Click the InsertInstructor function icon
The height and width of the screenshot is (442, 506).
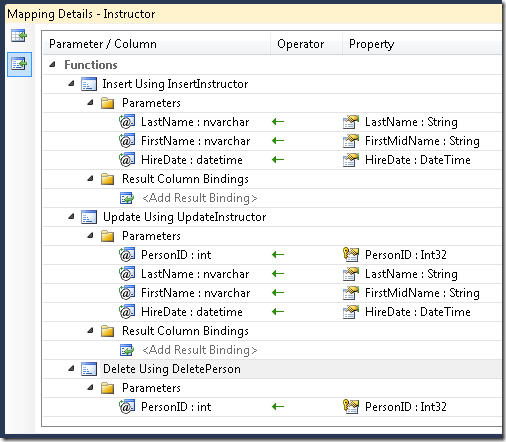89,84
